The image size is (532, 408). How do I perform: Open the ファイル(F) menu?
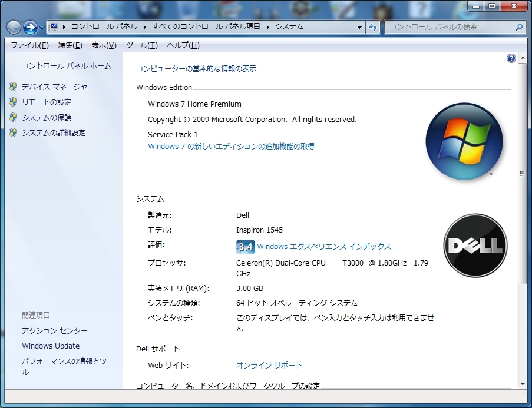[29, 45]
